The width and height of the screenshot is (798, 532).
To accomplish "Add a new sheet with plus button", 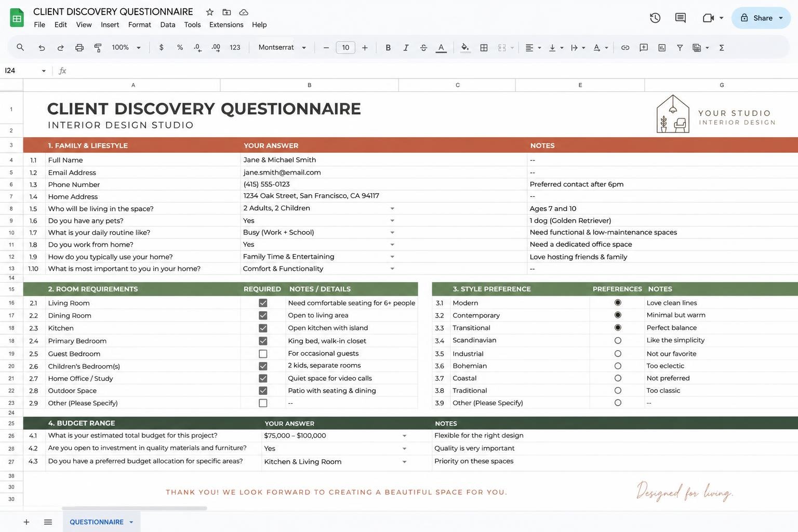I will pyautogui.click(x=26, y=522).
